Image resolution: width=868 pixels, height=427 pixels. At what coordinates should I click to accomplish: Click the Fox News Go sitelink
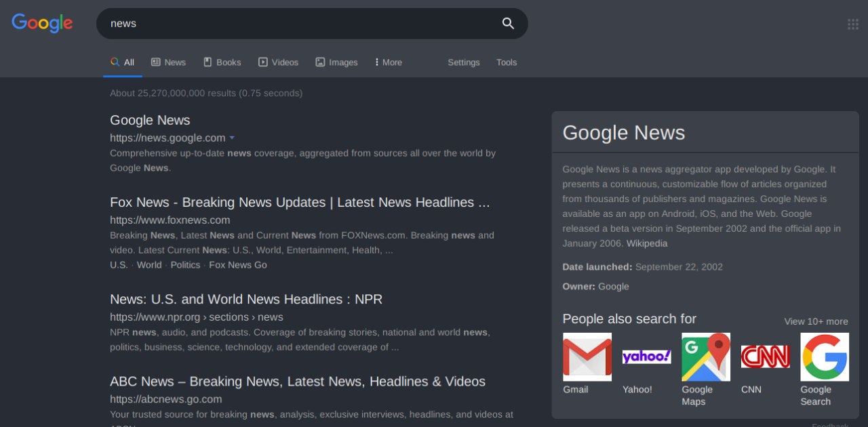tap(238, 265)
